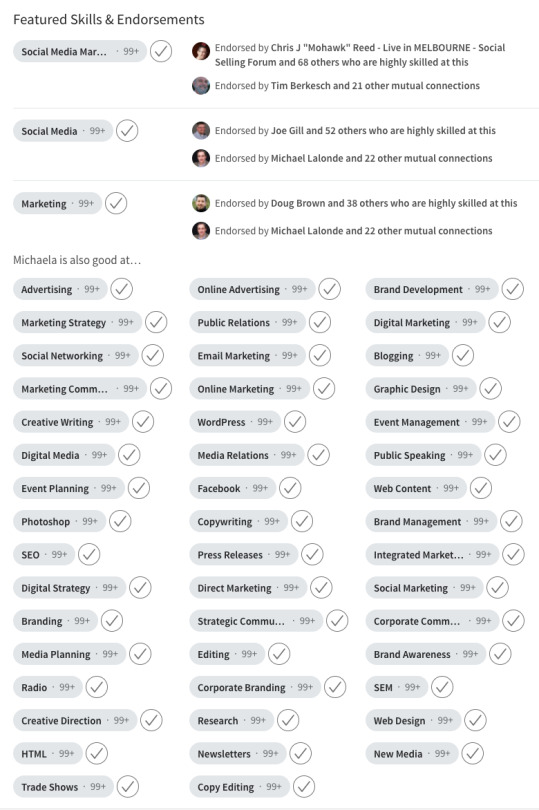Click the checkmark next to Graphic Design
The height and width of the screenshot is (810, 539).
coord(490,388)
